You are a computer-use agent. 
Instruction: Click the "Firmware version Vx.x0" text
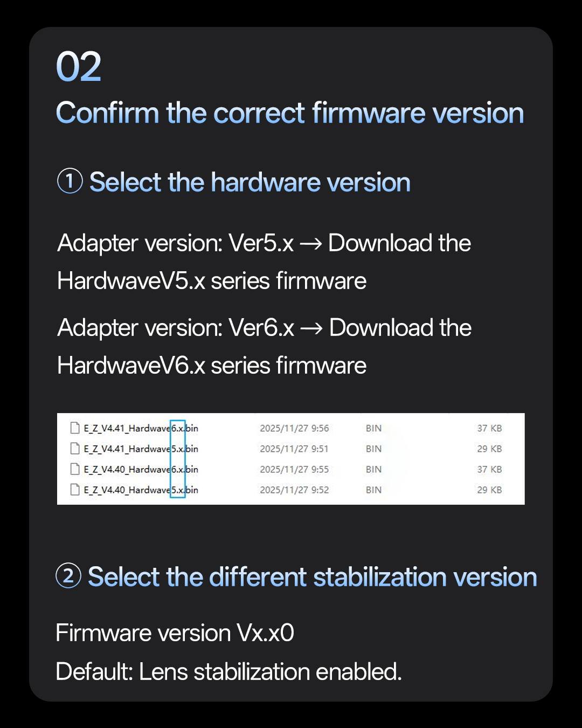pos(175,633)
